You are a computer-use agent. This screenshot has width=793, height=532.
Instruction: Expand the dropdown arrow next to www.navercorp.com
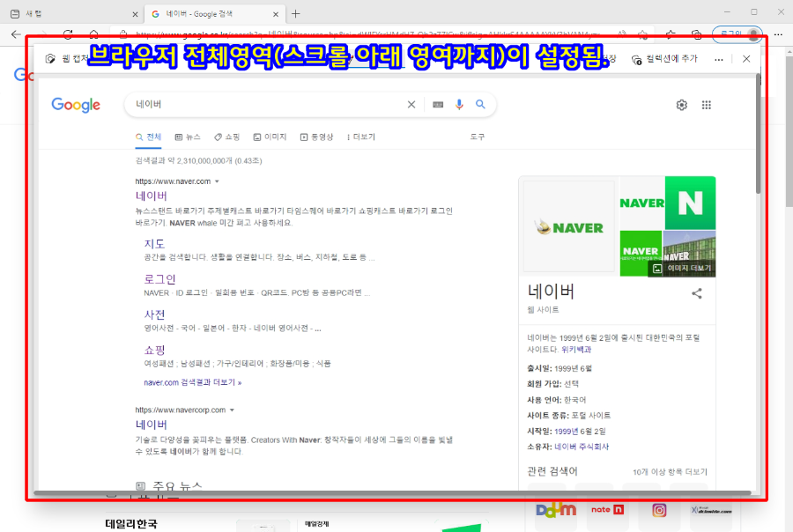(232, 410)
